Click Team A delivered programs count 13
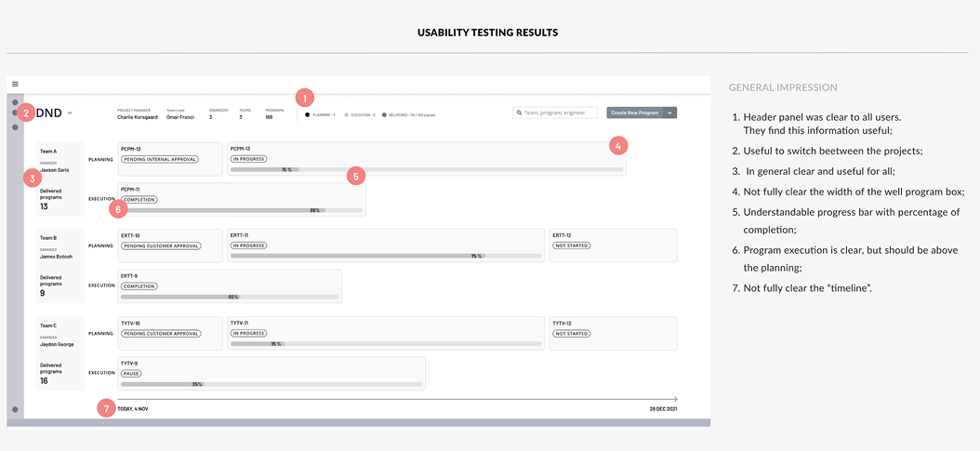 coord(45,206)
